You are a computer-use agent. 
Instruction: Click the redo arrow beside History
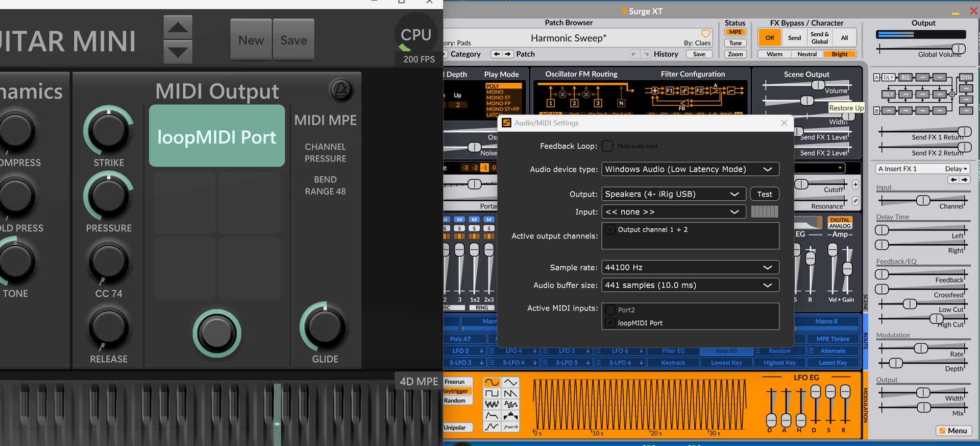coord(646,54)
